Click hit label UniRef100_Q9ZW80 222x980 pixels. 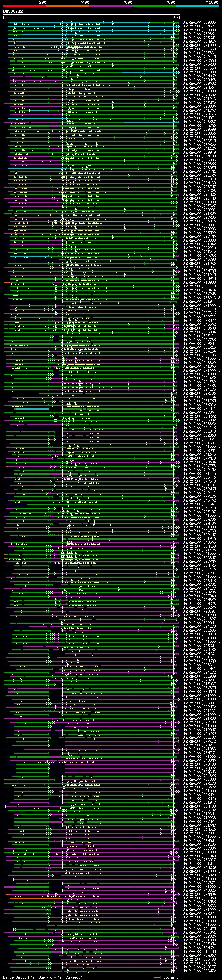click(199, 72)
